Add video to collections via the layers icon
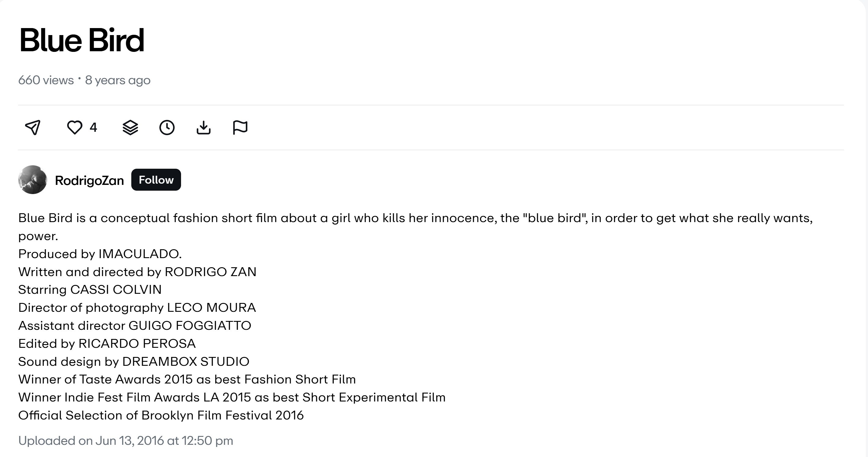Viewport: 868px width, 457px height. [130, 127]
